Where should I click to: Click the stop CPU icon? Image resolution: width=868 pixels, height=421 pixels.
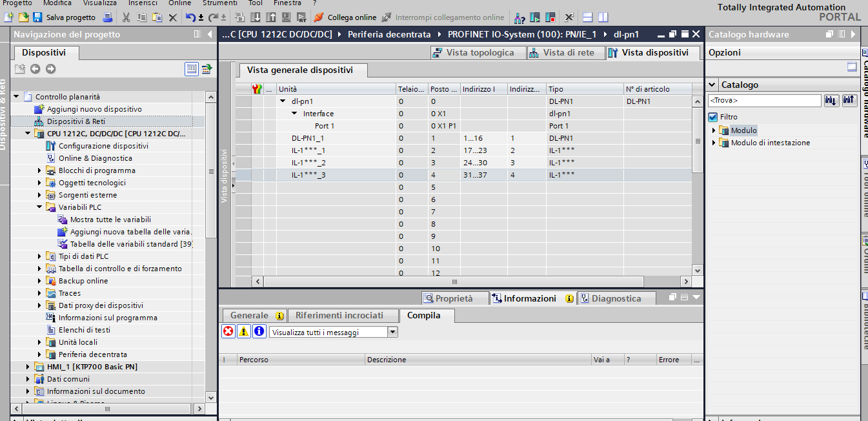550,17
